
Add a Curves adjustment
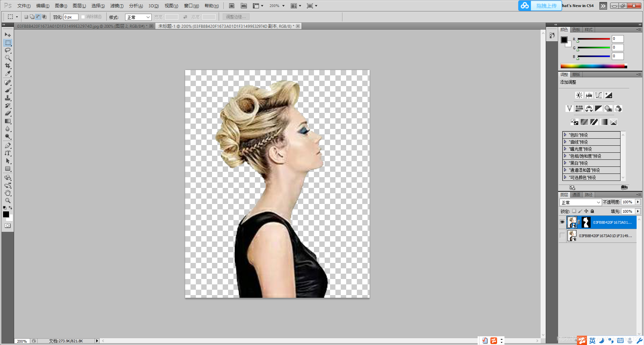599,95
